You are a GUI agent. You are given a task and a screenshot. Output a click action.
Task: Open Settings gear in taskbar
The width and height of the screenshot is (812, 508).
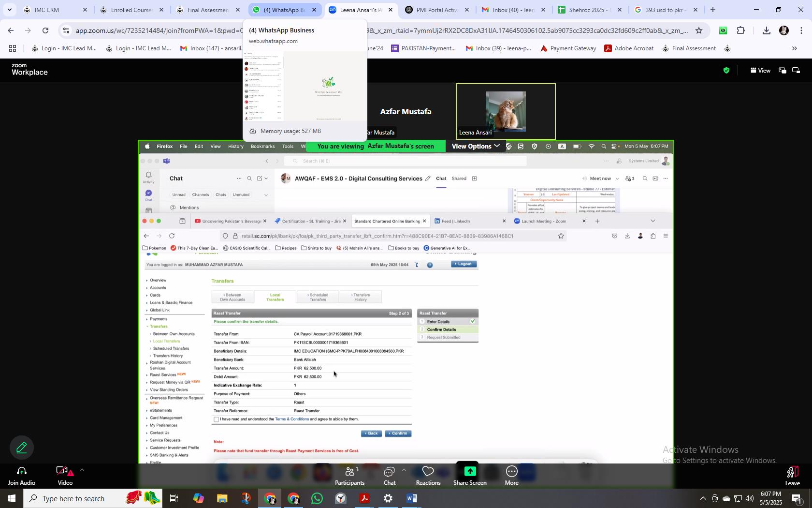388,498
